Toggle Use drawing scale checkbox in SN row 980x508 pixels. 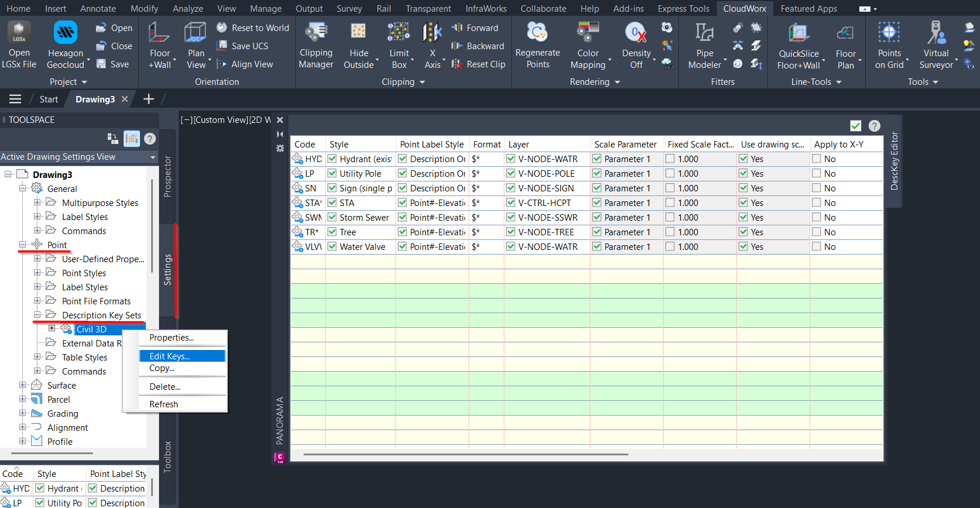point(743,188)
